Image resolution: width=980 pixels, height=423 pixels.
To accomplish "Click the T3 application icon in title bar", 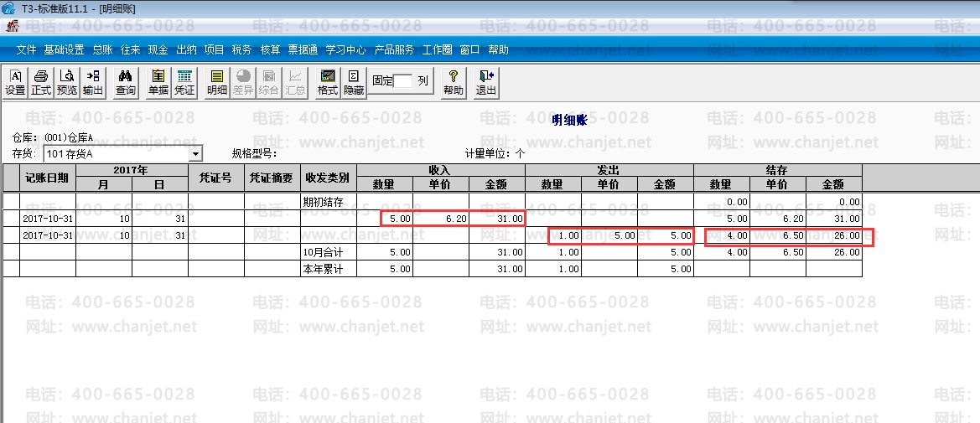I will click(8, 8).
